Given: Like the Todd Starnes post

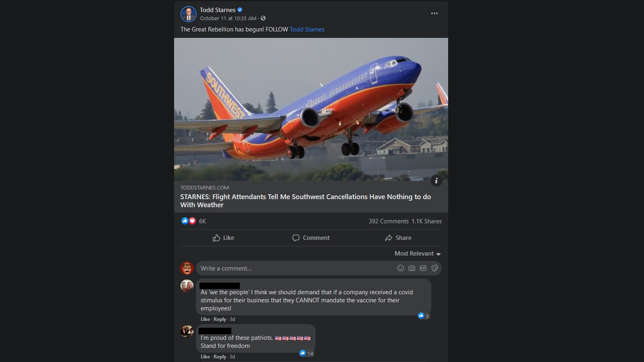Looking at the screenshot, I should 223,238.
